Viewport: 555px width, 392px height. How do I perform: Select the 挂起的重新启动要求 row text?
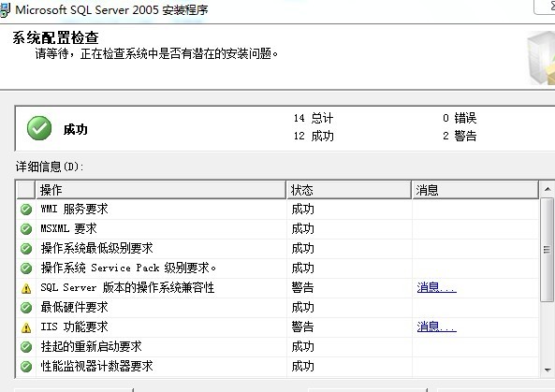coord(91,346)
